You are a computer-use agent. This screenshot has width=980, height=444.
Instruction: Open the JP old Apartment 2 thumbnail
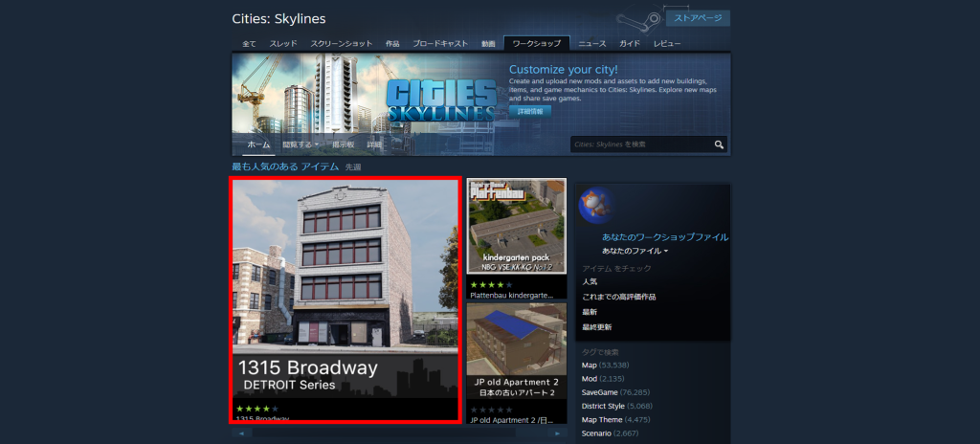(x=516, y=352)
